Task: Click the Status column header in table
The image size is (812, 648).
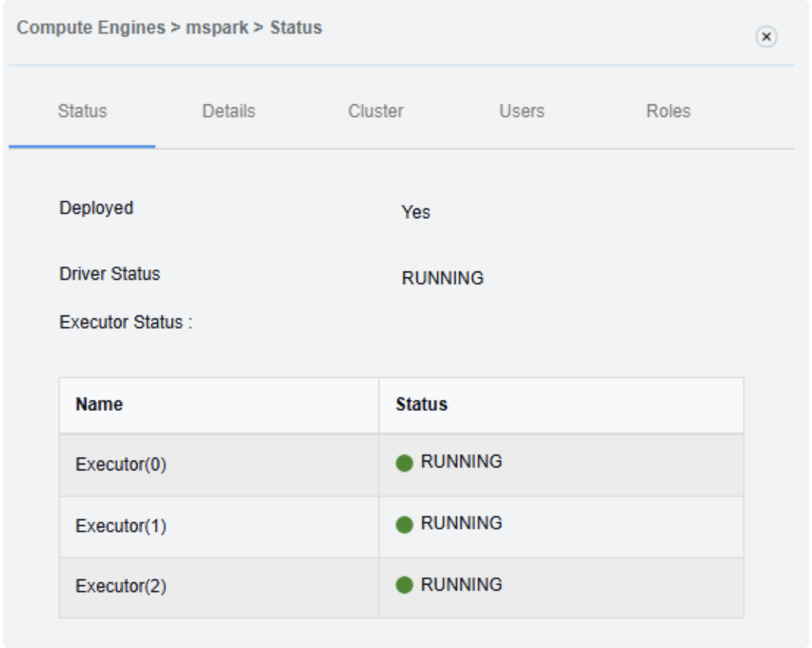Action: point(421,405)
